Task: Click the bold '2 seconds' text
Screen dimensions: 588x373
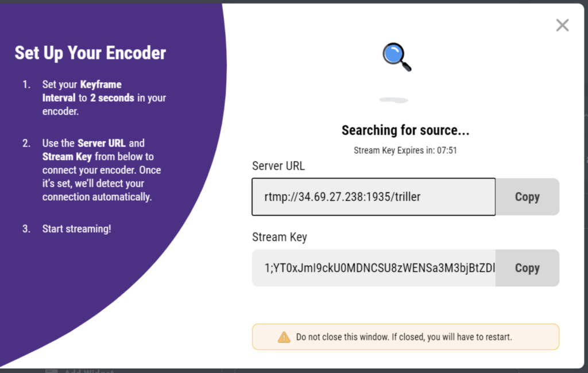Action: coord(112,98)
